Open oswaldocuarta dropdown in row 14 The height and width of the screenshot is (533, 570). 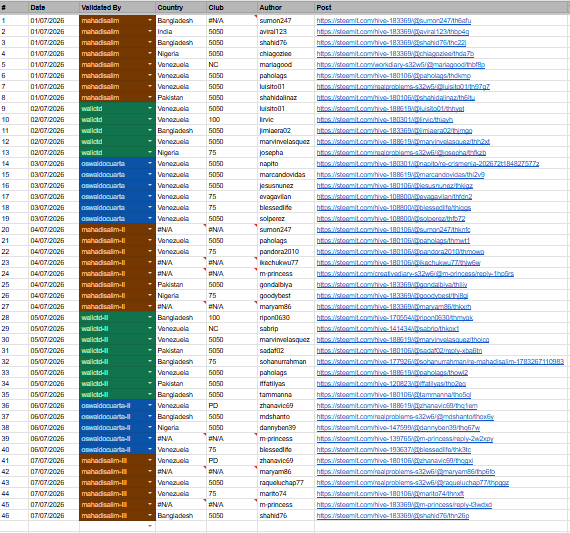point(150,163)
